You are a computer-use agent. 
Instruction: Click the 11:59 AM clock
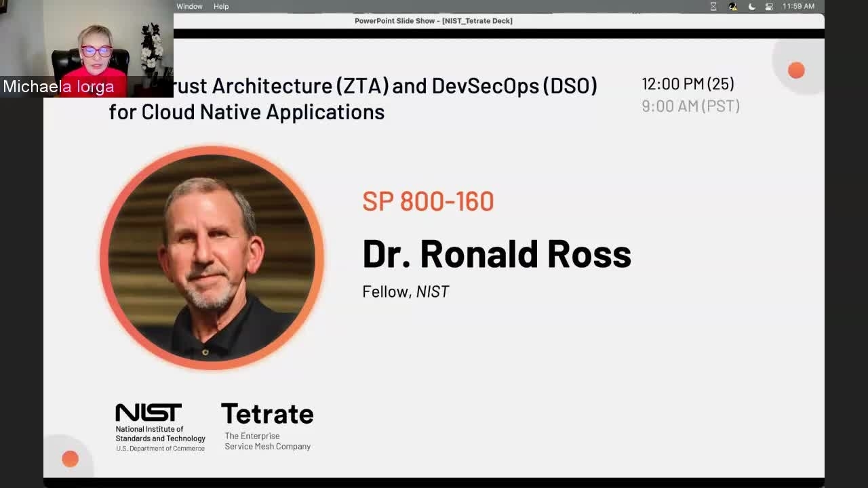[798, 6]
